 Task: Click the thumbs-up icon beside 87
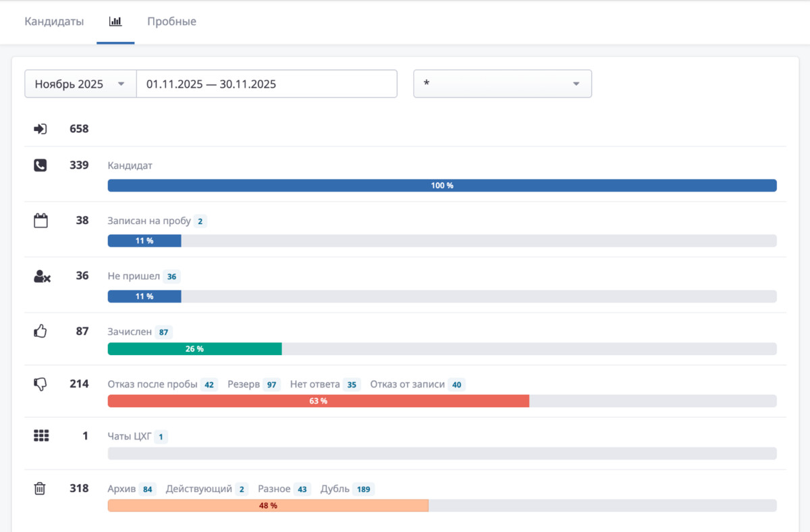click(x=40, y=331)
